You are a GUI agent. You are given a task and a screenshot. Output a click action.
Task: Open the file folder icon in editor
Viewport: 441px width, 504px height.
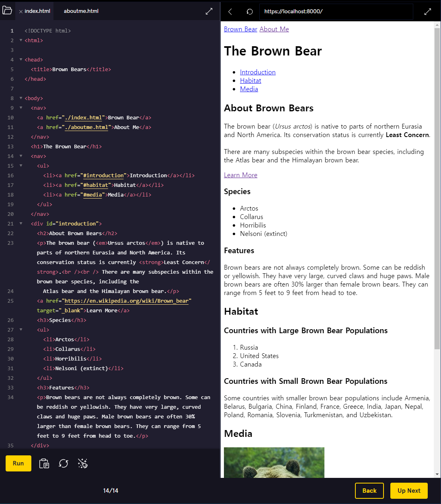[7, 10]
